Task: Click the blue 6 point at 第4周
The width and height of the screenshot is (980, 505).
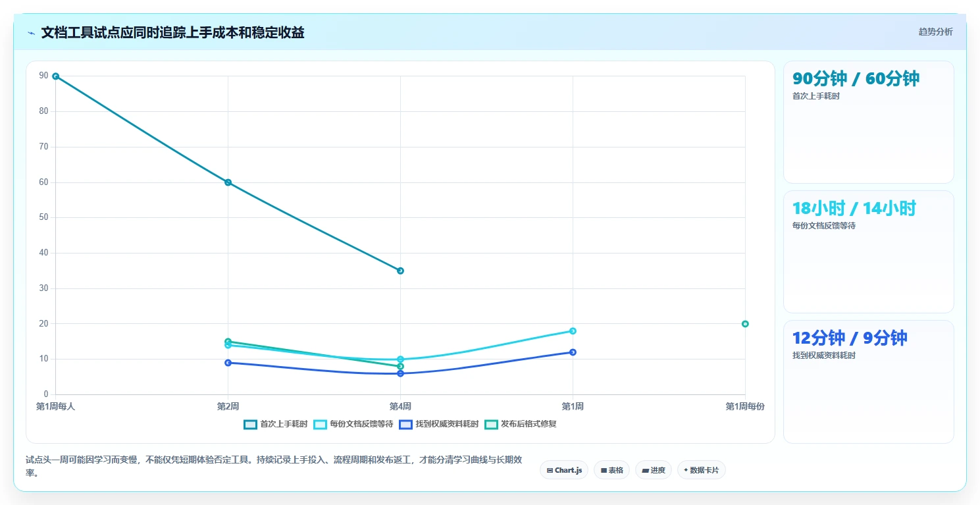Action: 400,373
